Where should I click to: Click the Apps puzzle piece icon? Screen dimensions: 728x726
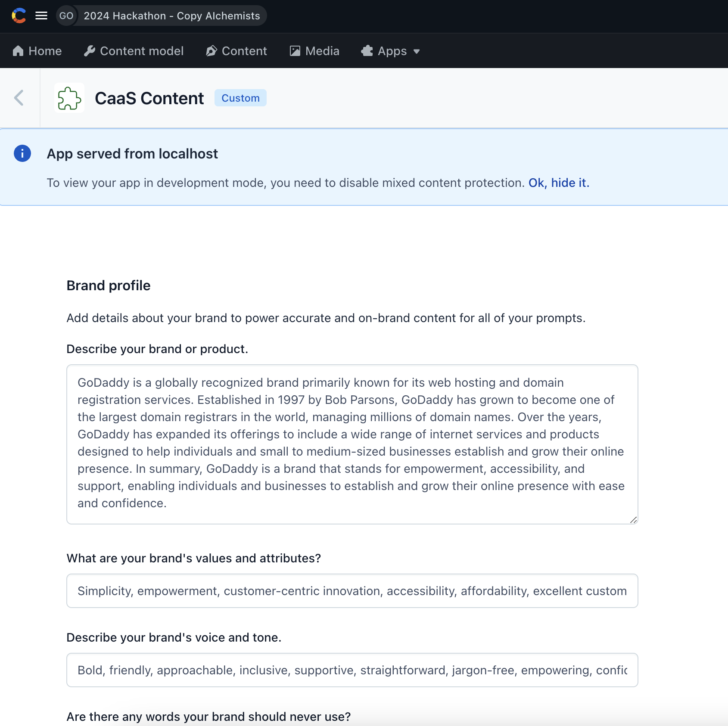(367, 51)
